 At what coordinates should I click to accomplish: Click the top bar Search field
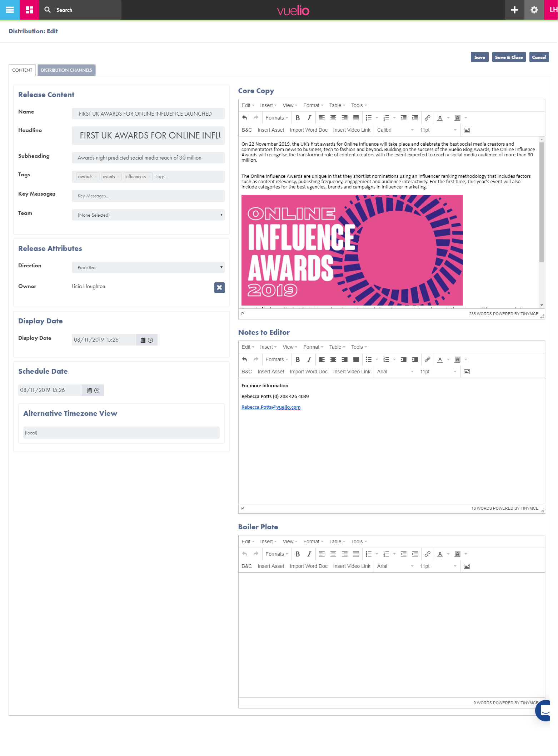tap(80, 10)
